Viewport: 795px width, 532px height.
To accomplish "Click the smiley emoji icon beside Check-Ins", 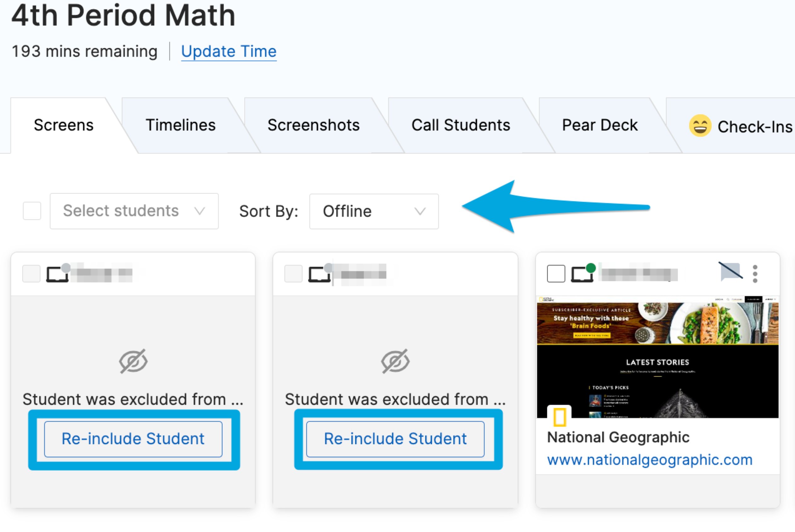I will (700, 125).
